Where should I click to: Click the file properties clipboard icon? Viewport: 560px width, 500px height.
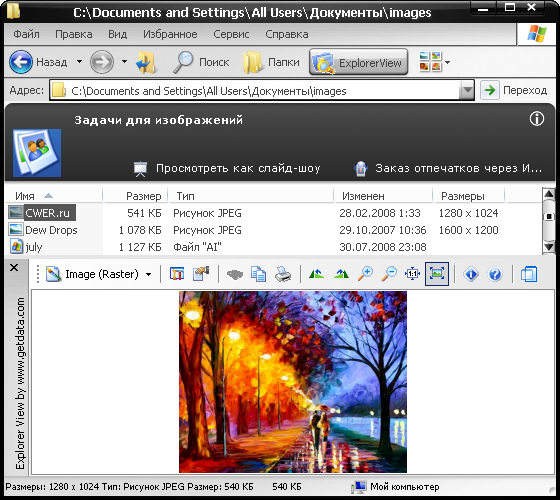click(201, 274)
